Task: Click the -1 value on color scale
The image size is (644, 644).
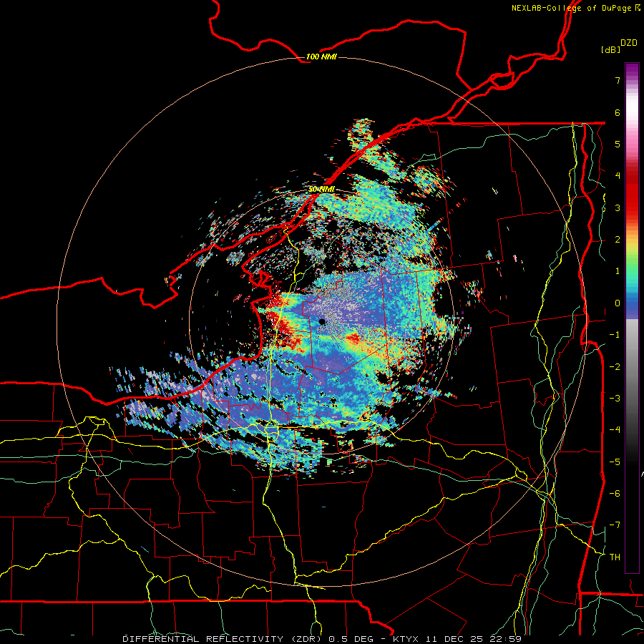Action: (x=615, y=335)
